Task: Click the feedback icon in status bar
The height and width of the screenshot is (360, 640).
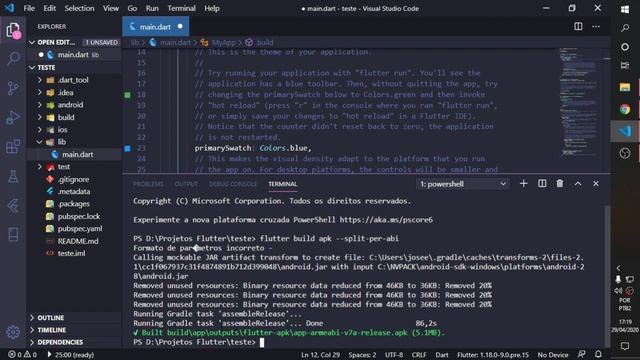Action: (581, 354)
